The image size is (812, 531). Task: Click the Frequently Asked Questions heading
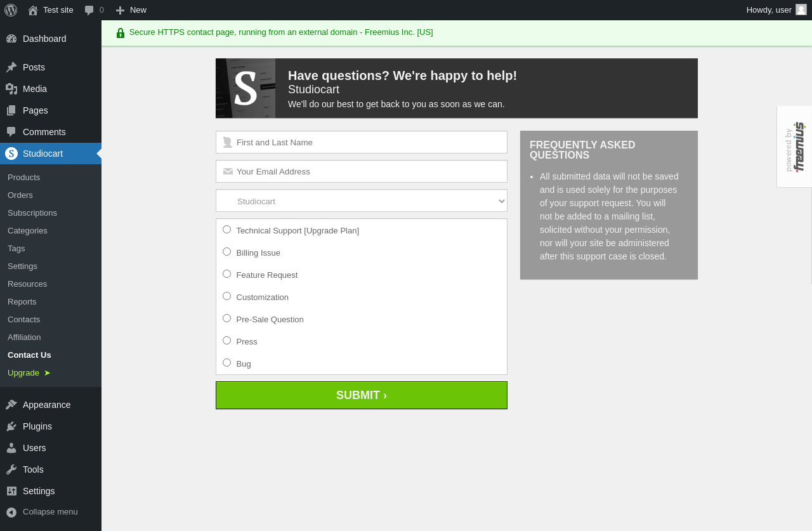pyautogui.click(x=582, y=150)
